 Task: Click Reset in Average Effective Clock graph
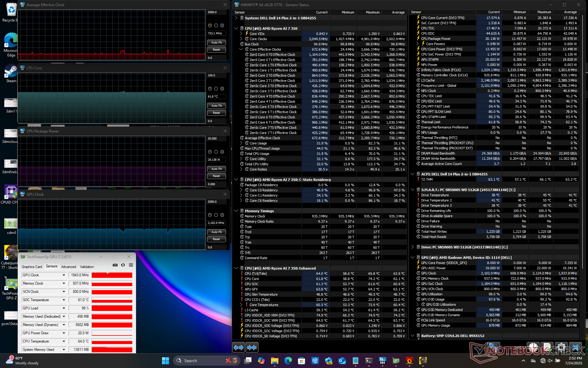click(x=217, y=50)
